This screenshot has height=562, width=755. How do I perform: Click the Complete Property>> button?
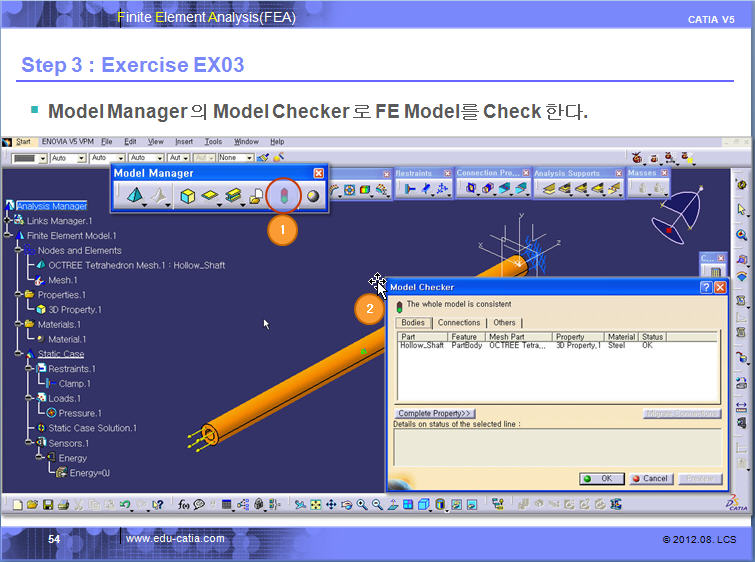435,413
